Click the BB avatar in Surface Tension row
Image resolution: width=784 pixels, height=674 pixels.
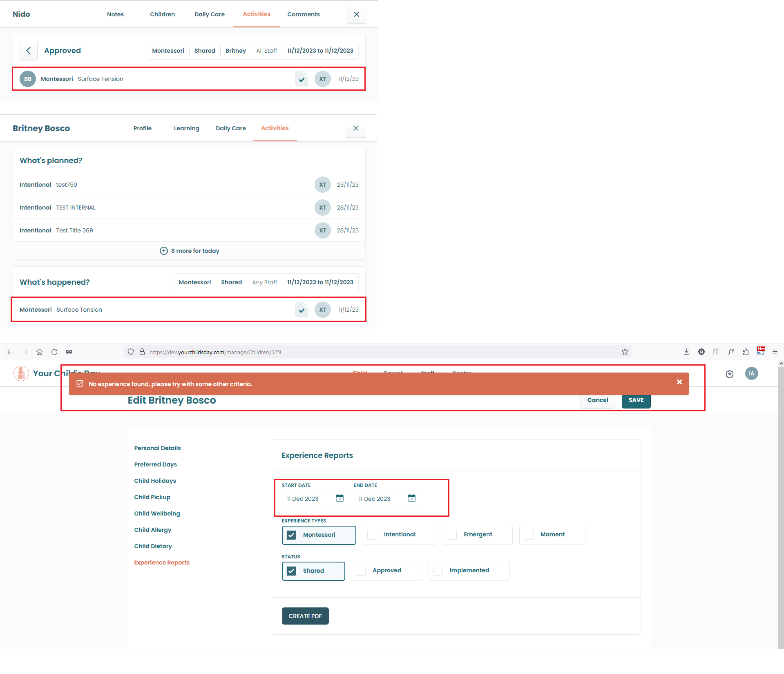pyautogui.click(x=28, y=79)
